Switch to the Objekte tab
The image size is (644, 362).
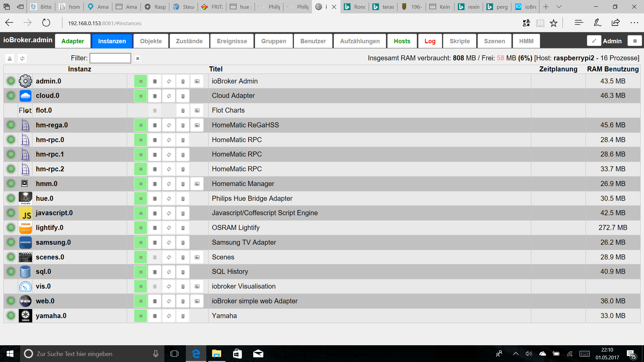151,41
